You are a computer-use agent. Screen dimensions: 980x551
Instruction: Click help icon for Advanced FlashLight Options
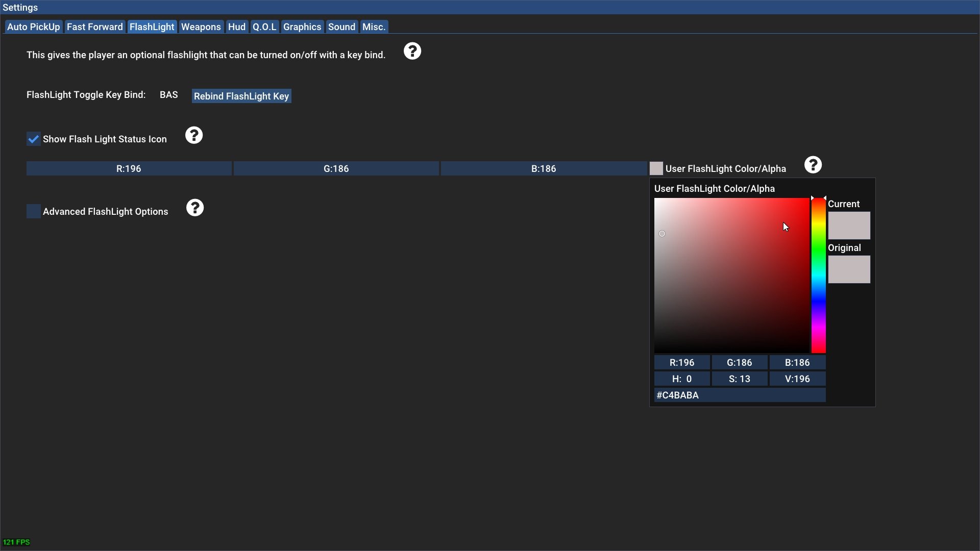(x=194, y=208)
